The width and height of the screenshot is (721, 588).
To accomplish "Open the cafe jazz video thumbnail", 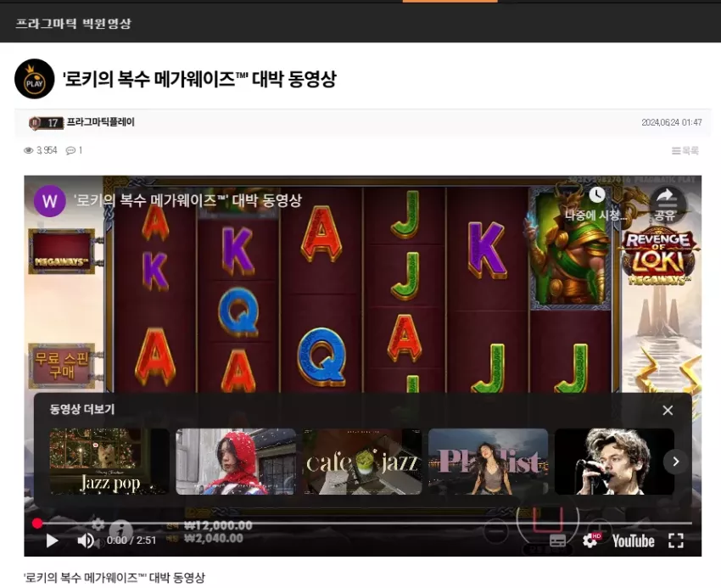I will [362, 462].
